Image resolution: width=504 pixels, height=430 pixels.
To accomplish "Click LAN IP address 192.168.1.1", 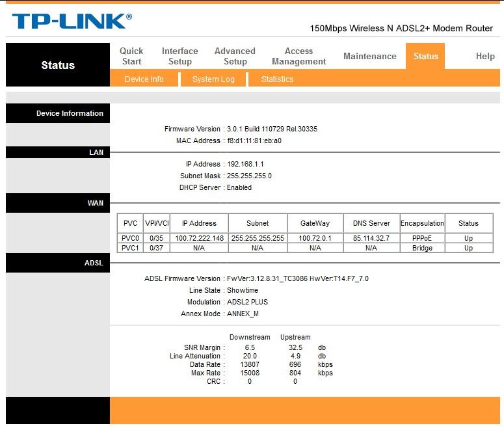I will coord(245,164).
